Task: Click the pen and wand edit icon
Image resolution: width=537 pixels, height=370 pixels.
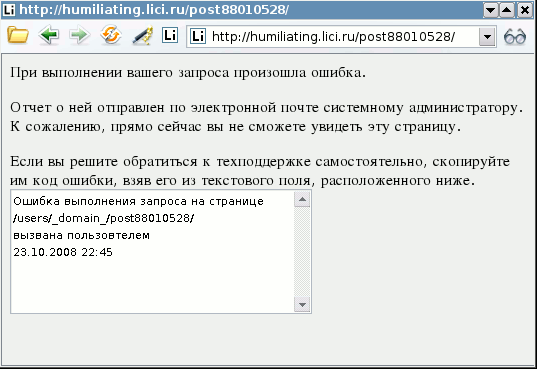Action: (142, 36)
